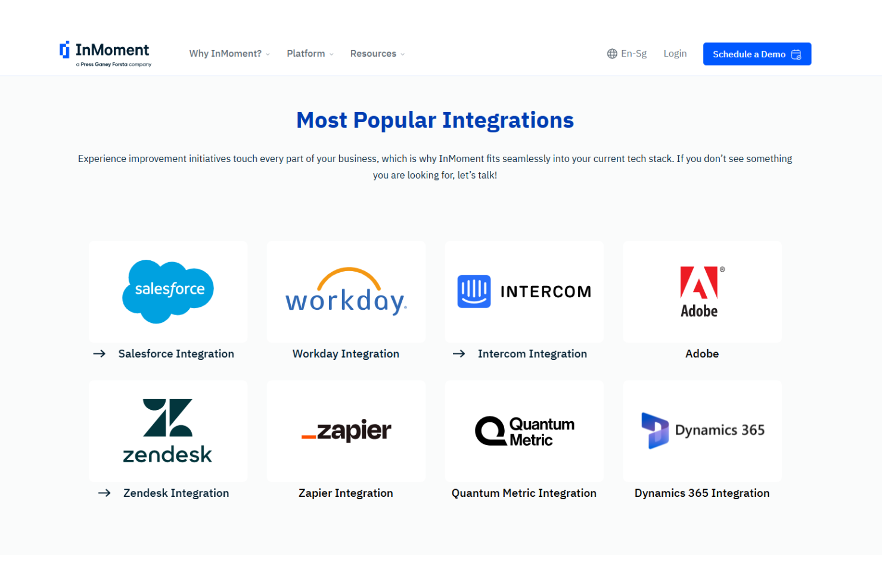Screen dimensions: 882x588
Task: Click the arrow beside Intercom Integration
Action: coord(459,354)
